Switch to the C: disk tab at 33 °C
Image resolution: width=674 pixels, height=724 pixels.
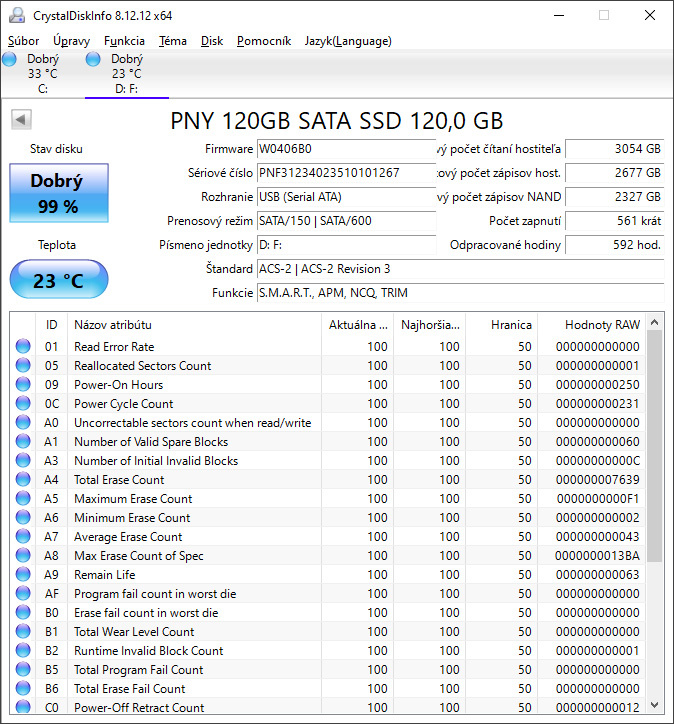click(42, 73)
